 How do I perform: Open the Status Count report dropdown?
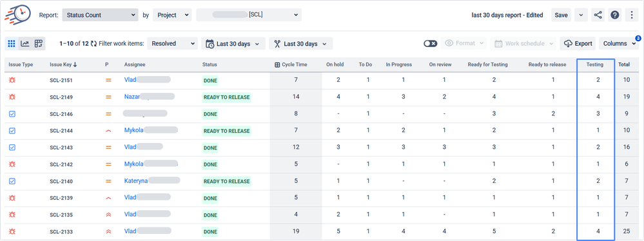pos(100,15)
